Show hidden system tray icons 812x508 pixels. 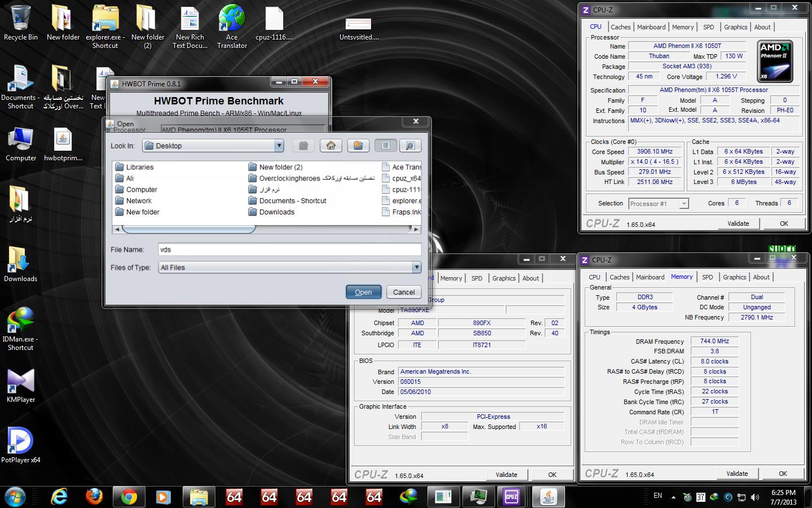[673, 497]
